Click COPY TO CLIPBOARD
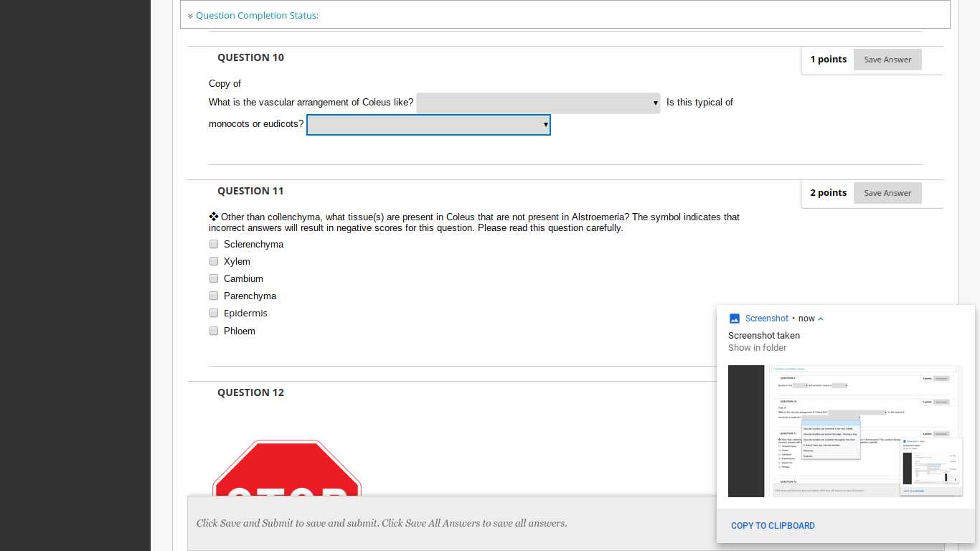Viewport: 980px width, 551px height. pos(773,526)
